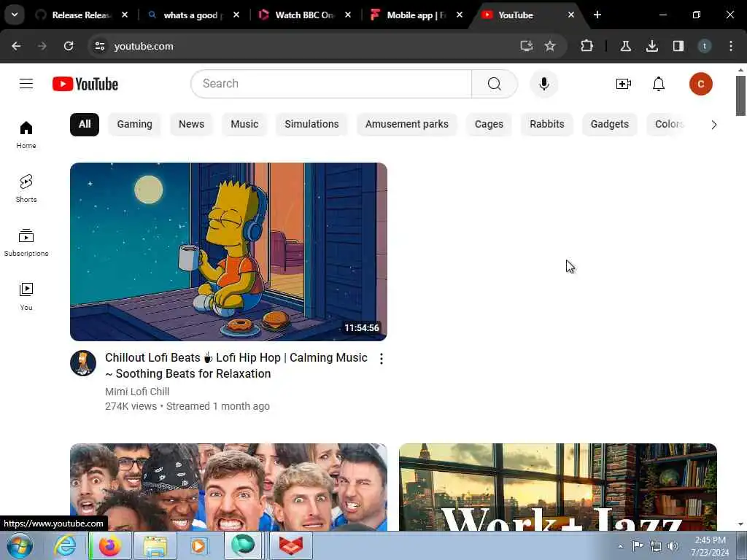The width and height of the screenshot is (747, 560).
Task: Expand the tab search dropdown arrow
Action: [x=15, y=15]
